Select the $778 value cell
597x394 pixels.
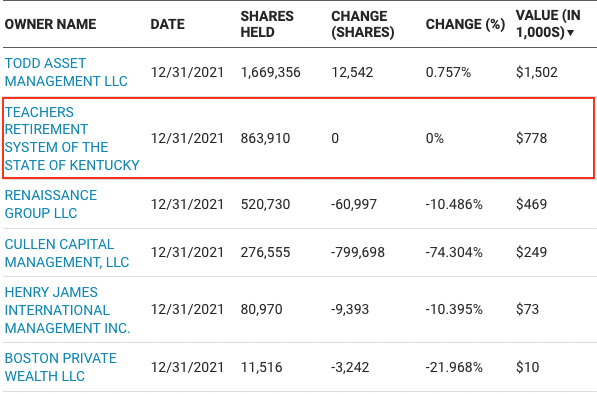531,138
